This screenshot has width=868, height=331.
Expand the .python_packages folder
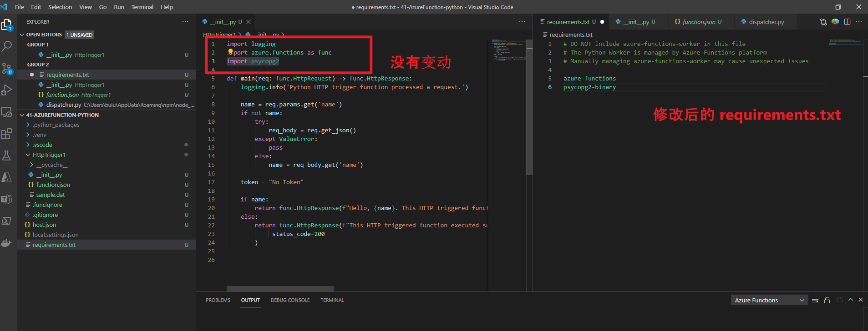[x=56, y=125]
